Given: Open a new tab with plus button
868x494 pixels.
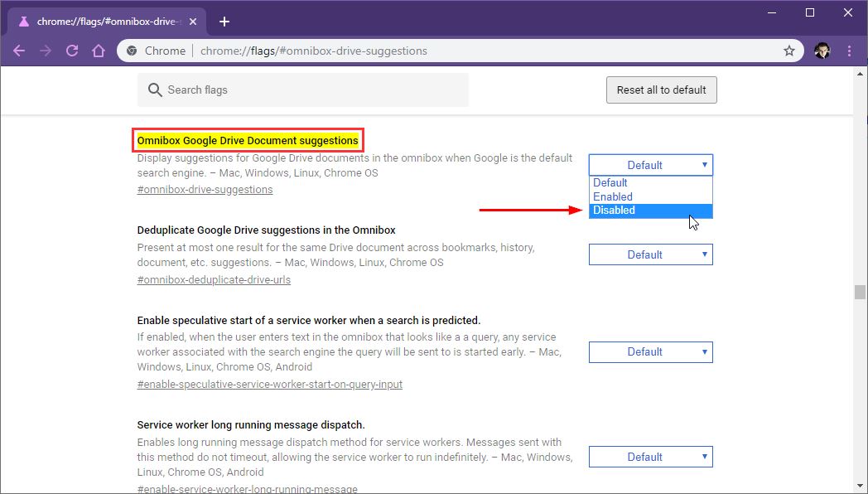Looking at the screenshot, I should [224, 22].
